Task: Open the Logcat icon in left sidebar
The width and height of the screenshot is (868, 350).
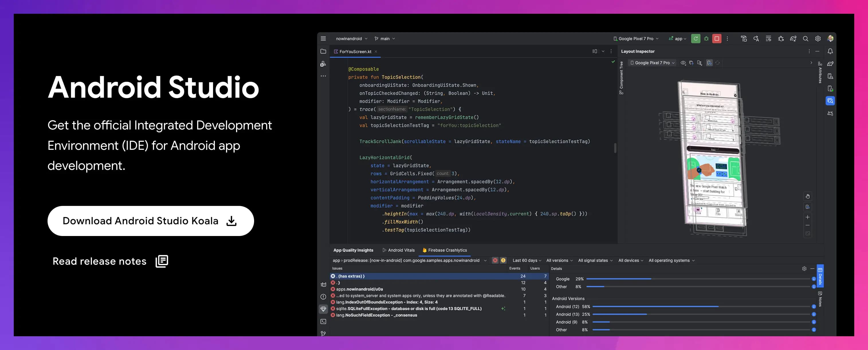Action: click(x=323, y=285)
